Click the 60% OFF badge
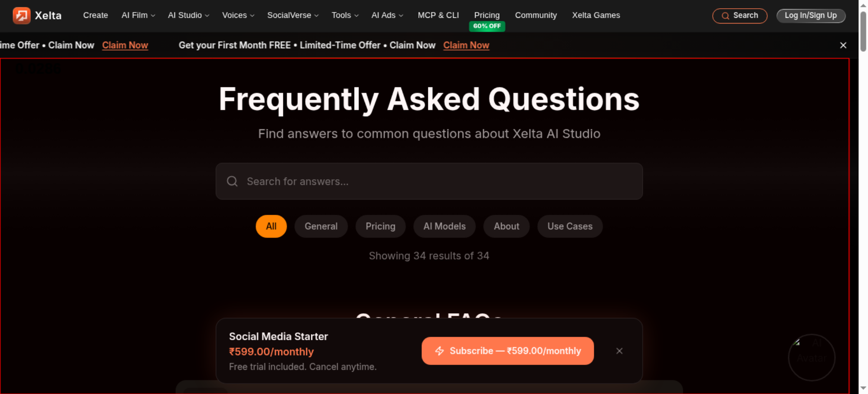Screen dimensions: 868x394 [x=487, y=26]
